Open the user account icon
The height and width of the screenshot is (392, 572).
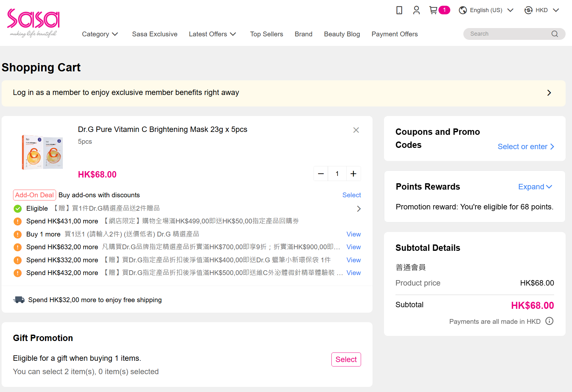click(416, 10)
